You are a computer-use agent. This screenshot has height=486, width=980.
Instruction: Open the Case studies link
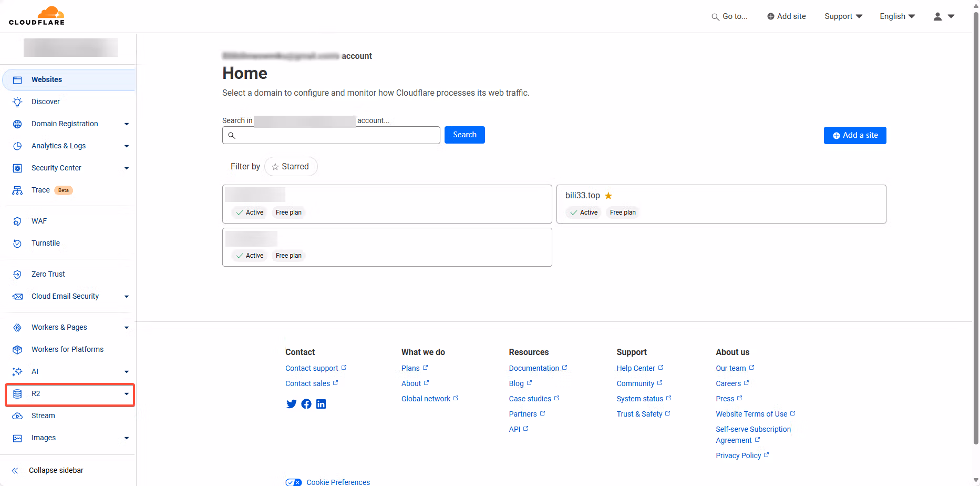(534, 399)
